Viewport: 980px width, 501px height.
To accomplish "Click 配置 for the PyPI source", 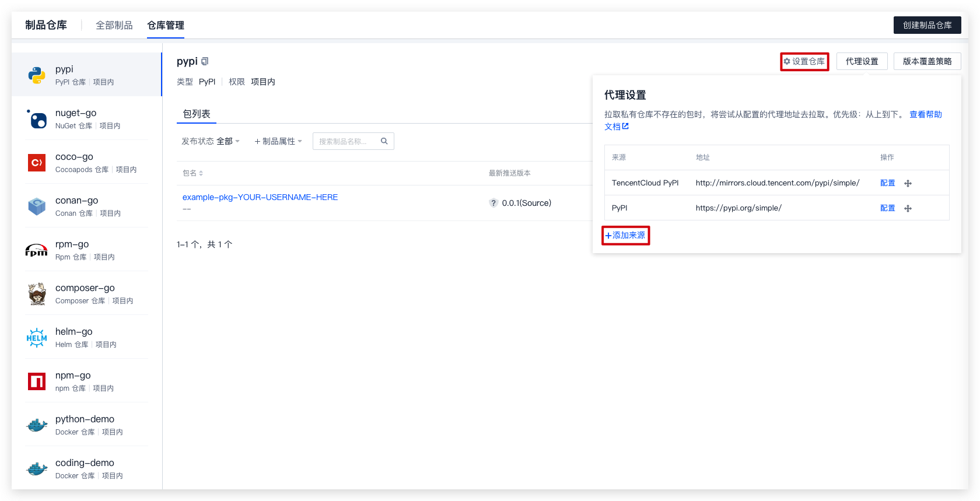I will (887, 208).
